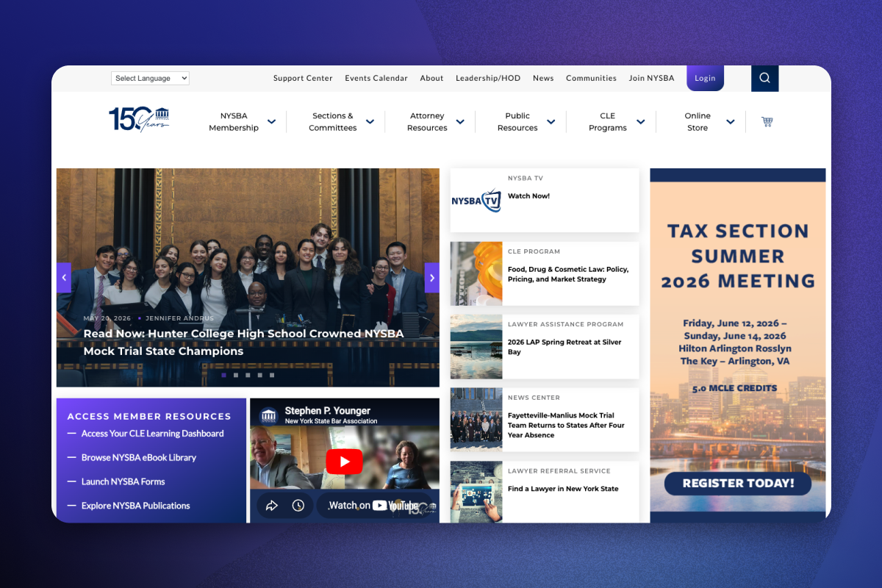This screenshot has width=882, height=588.
Task: Open Hunter College Mock Trial Champions headline
Action: point(243,343)
